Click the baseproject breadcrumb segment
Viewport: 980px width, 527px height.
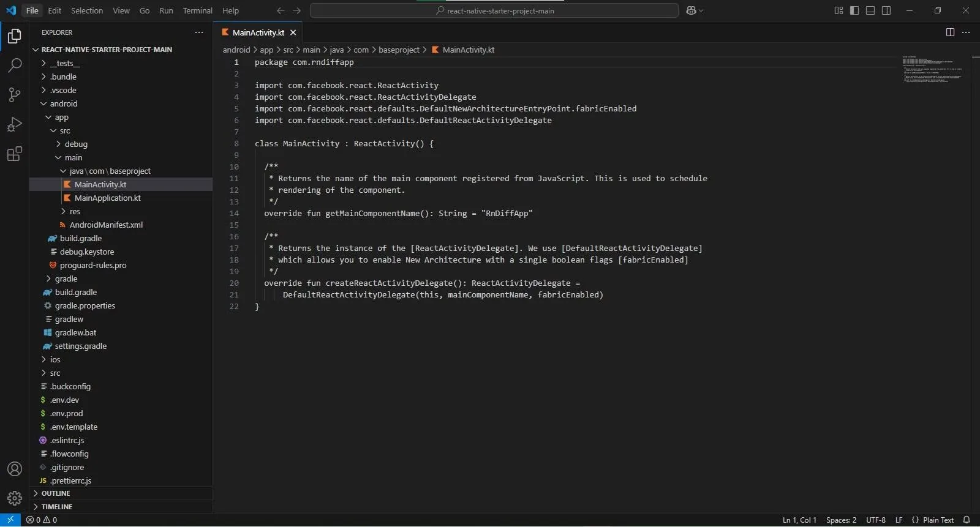pos(399,50)
